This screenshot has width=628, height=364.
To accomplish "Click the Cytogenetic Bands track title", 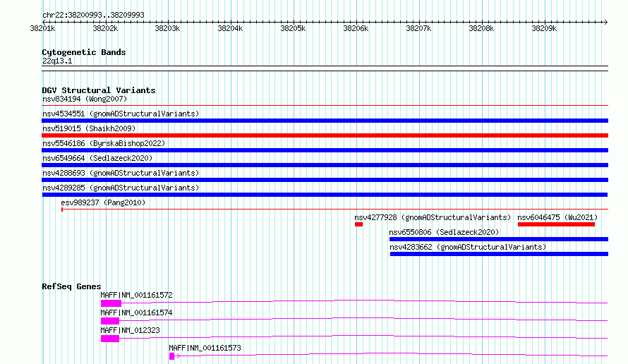I will click(84, 52).
